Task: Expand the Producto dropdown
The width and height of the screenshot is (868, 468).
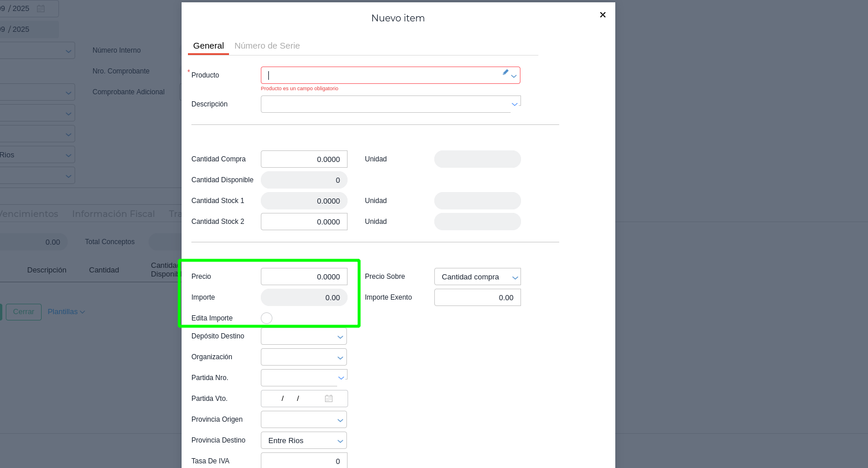Action: click(x=514, y=76)
